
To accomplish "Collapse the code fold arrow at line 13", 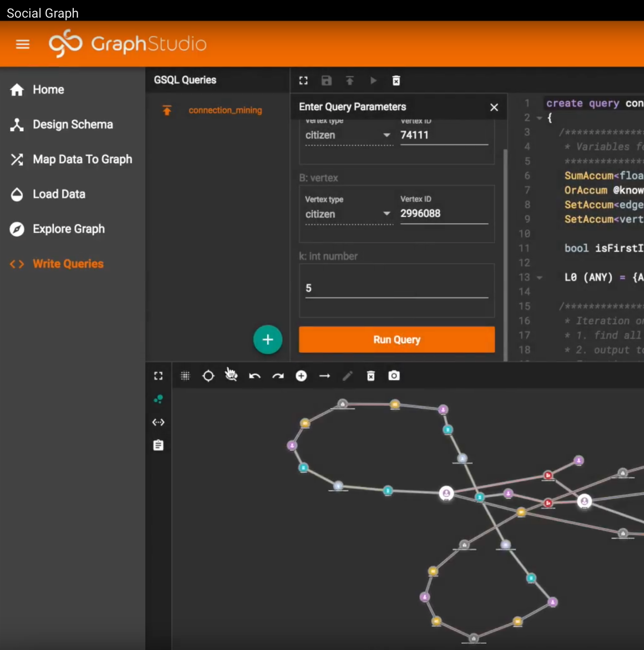I will (539, 278).
